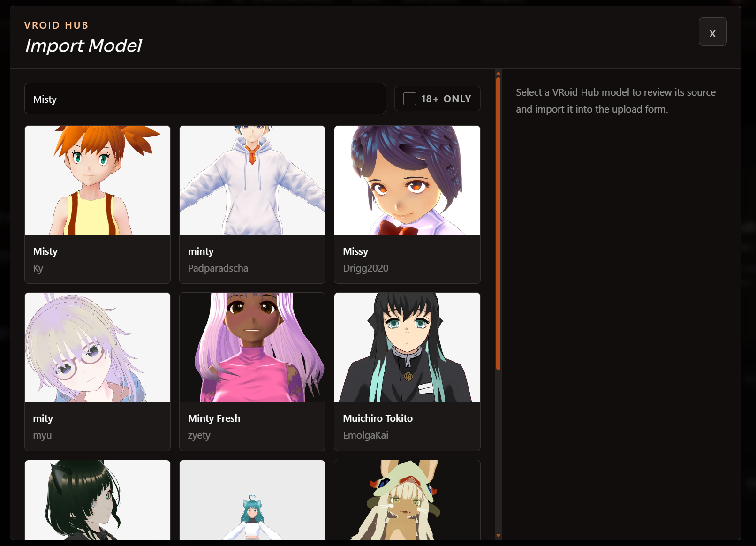Screen dimensions: 756x546
Task: Click the 'Missy' model title text
Action: [355, 251]
